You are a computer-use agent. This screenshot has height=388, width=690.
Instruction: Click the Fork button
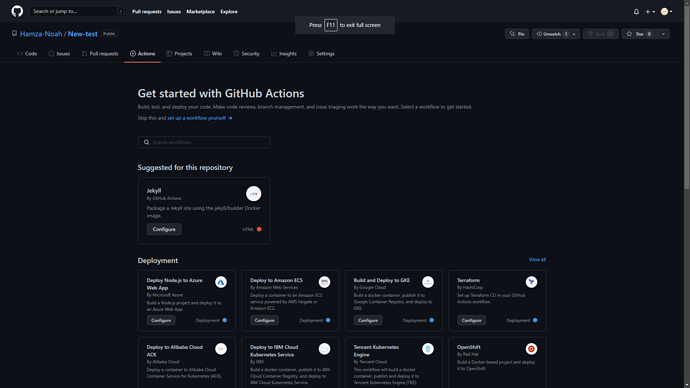(601, 34)
